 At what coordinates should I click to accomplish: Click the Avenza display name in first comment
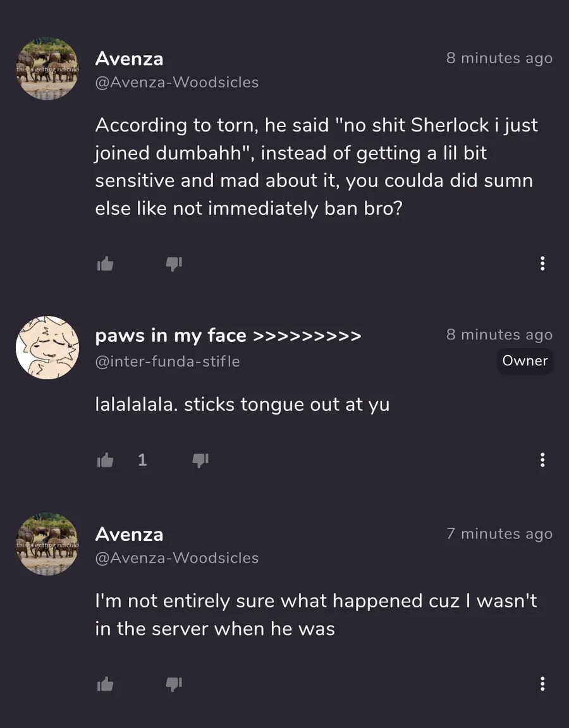point(129,59)
